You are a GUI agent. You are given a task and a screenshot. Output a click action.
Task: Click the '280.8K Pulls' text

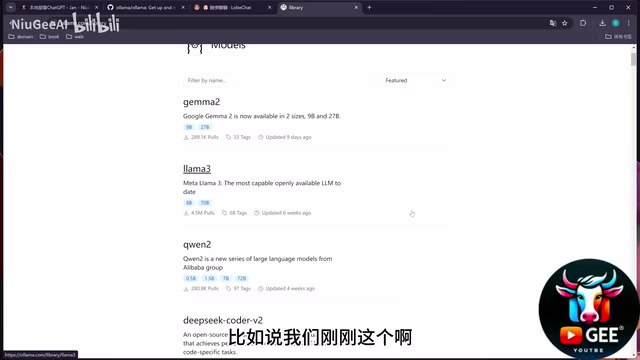pyautogui.click(x=204, y=288)
